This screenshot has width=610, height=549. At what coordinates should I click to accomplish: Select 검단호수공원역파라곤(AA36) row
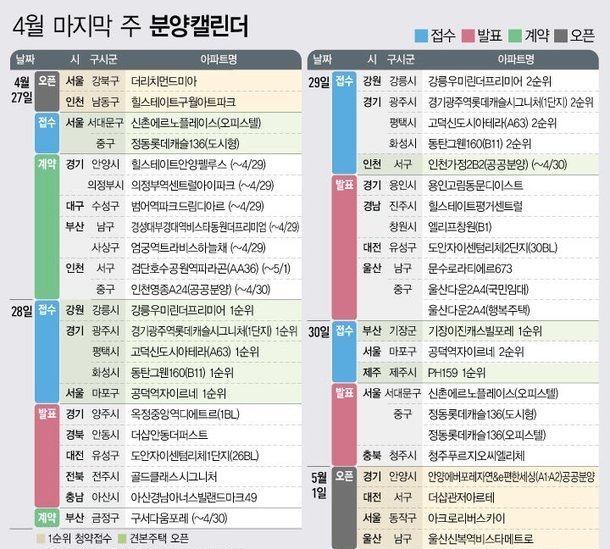tap(181, 268)
